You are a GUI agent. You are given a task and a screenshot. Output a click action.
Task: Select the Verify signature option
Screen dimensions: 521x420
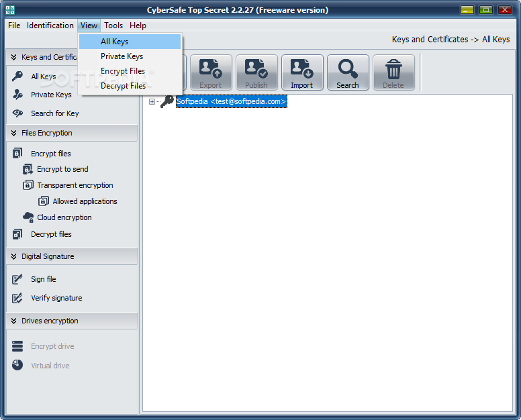pyautogui.click(x=56, y=298)
